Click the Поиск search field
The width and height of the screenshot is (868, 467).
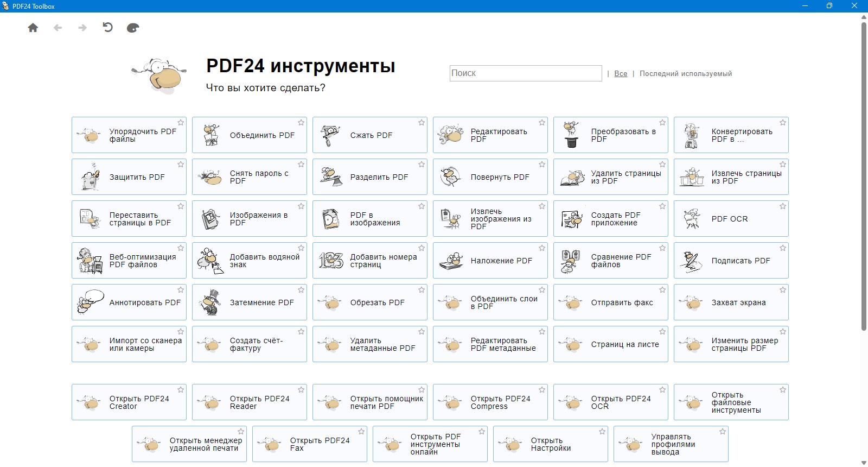pos(526,73)
